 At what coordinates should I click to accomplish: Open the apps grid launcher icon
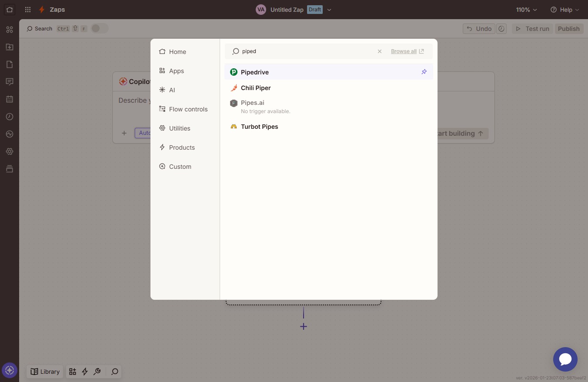(28, 10)
